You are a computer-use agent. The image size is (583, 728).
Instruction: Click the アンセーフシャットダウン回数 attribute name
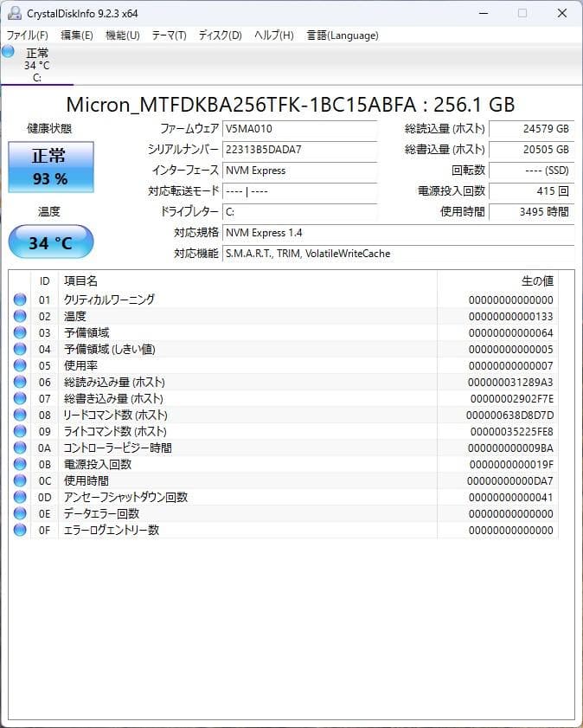tap(125, 497)
